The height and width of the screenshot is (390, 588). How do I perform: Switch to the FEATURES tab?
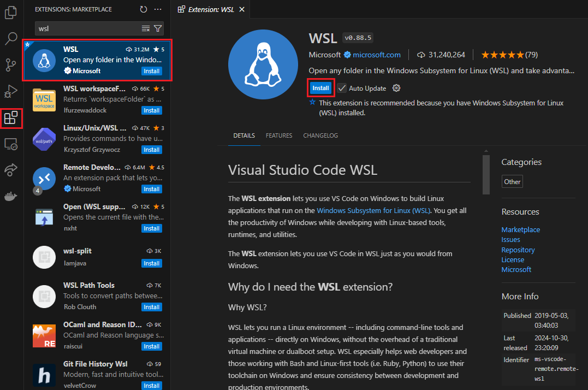pyautogui.click(x=279, y=135)
